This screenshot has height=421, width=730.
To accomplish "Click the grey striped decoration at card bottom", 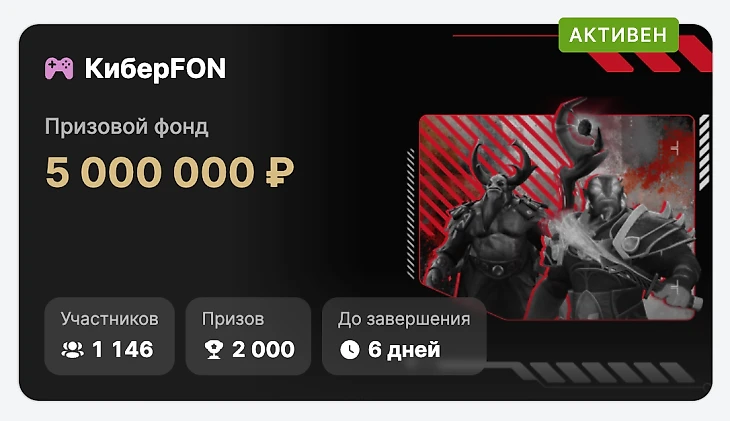I will tap(605, 373).
